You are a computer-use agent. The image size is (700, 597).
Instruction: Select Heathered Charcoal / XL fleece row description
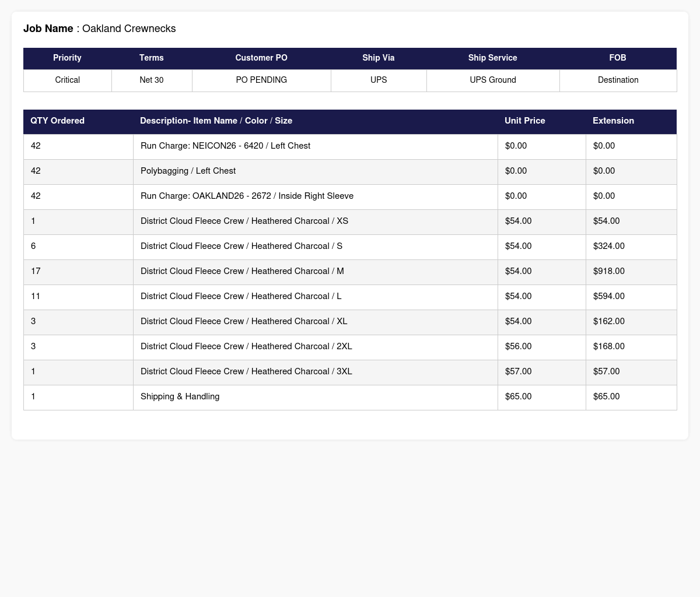pyautogui.click(x=244, y=321)
